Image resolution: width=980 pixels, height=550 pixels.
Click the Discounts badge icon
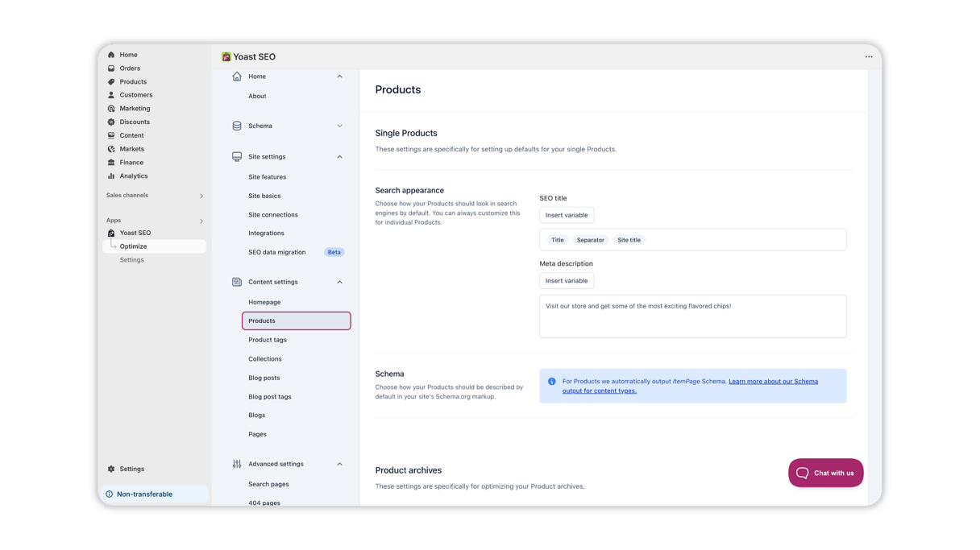coord(111,122)
